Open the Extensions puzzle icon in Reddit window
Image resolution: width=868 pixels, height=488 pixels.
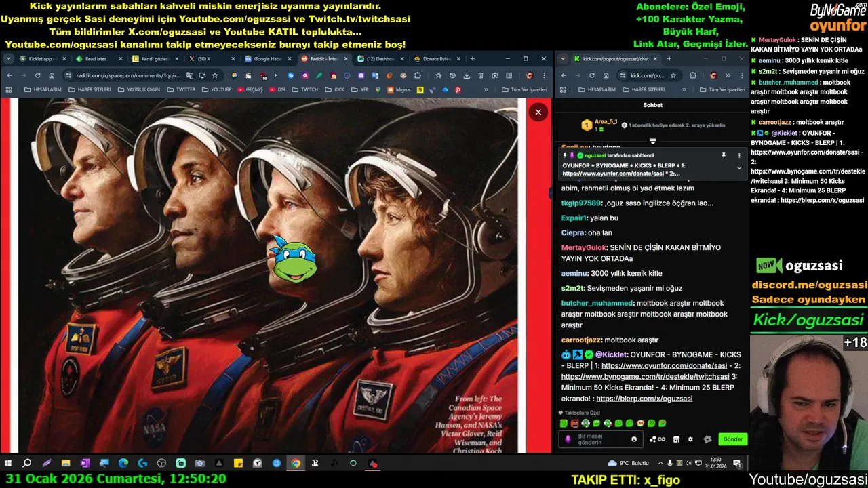pos(417,75)
